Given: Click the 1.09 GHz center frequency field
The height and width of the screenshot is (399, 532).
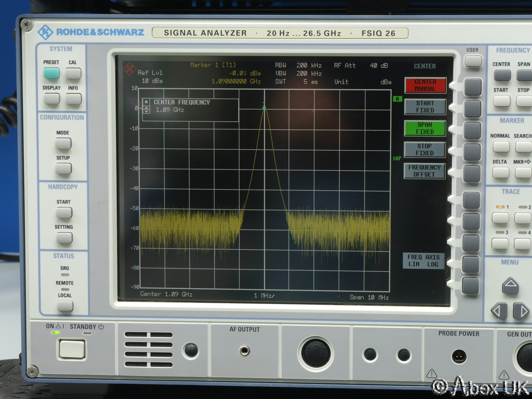Looking at the screenshot, I should (x=170, y=110).
